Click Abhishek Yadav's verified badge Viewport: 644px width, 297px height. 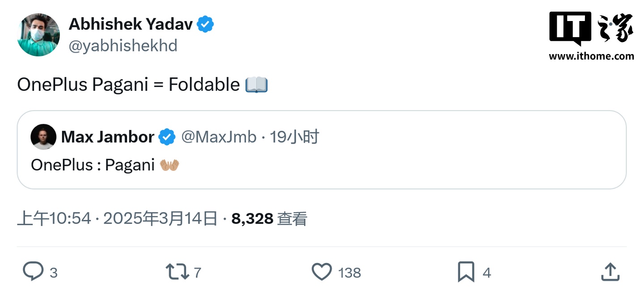pyautogui.click(x=205, y=24)
